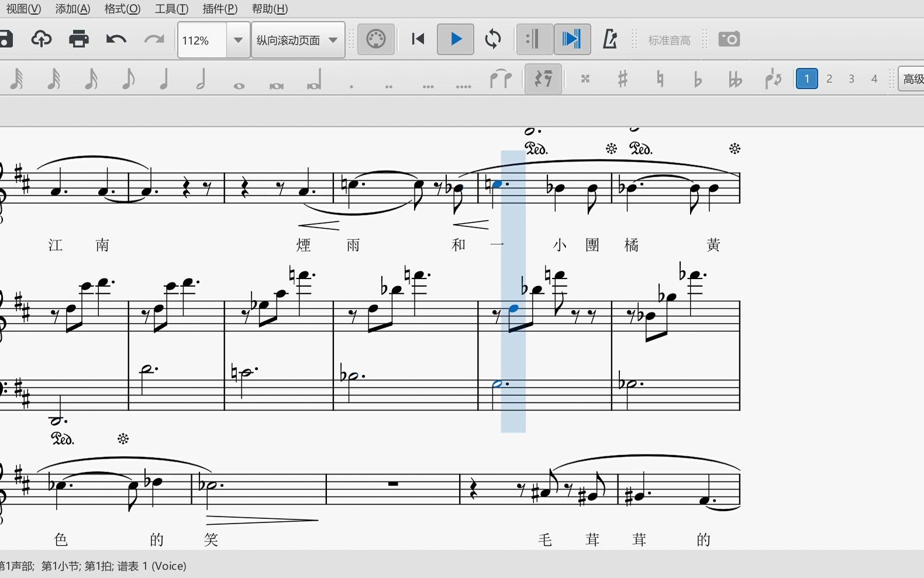Select the 32nd note duration
This screenshot has height=578, width=924.
click(x=54, y=78)
